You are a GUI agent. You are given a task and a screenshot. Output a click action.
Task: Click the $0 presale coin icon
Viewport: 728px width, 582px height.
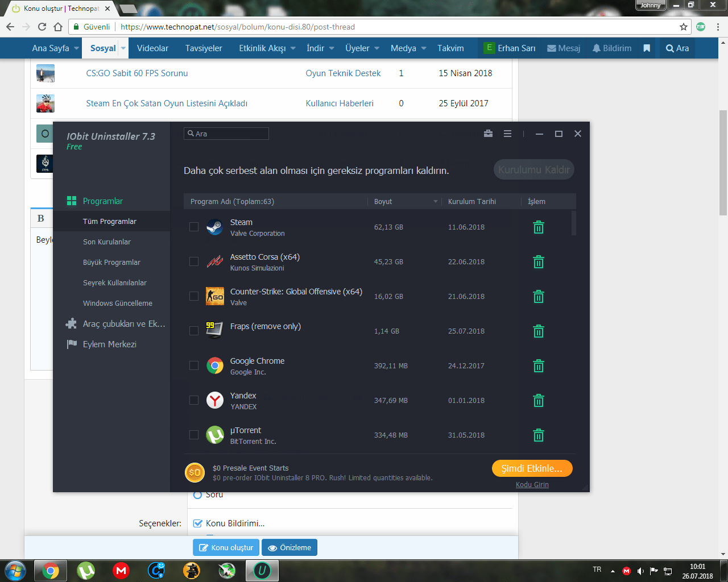pos(195,472)
